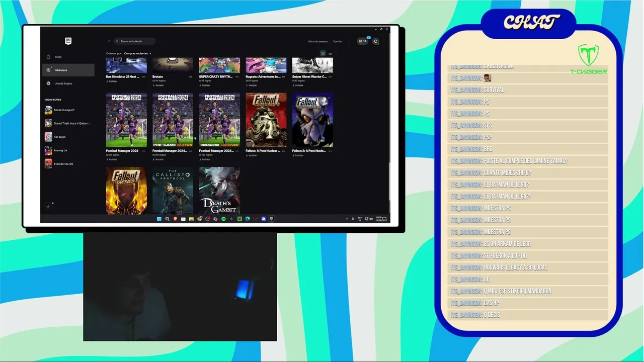644x362 pixels.
Task: Click the library vertical scrollbar
Action: [388, 181]
